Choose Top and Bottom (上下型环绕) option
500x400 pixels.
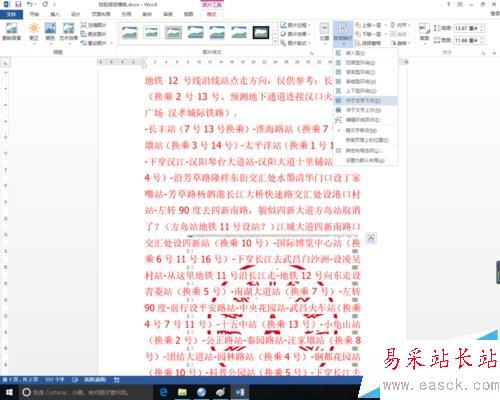tap(366, 91)
